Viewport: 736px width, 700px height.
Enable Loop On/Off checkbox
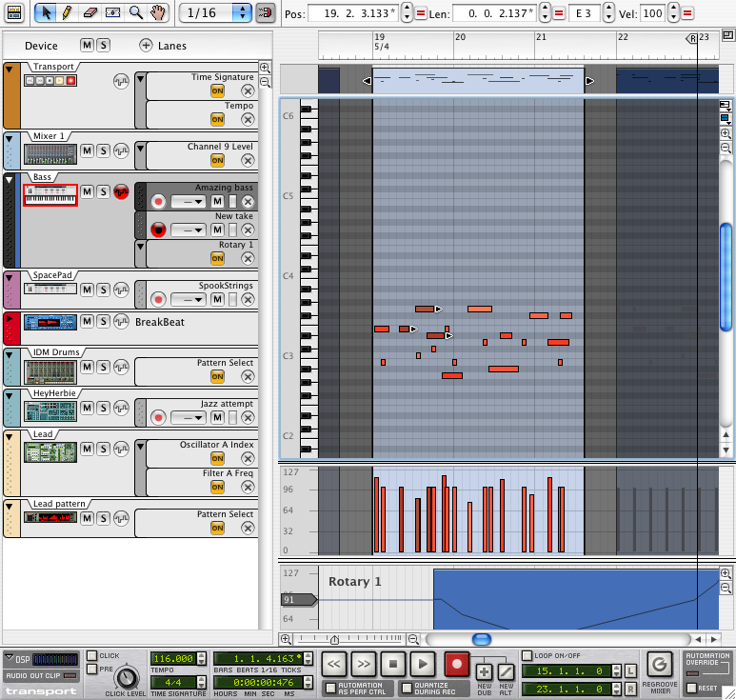pos(527,655)
